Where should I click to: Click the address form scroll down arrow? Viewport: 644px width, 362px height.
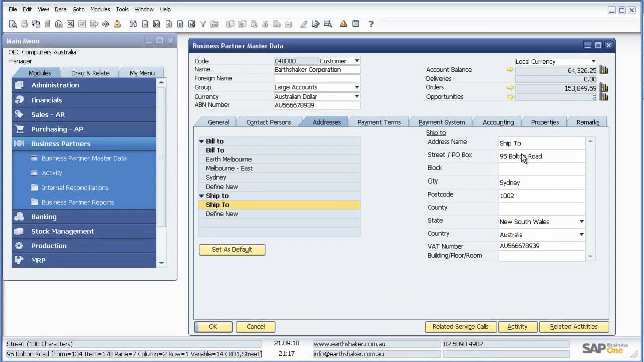coord(591,256)
